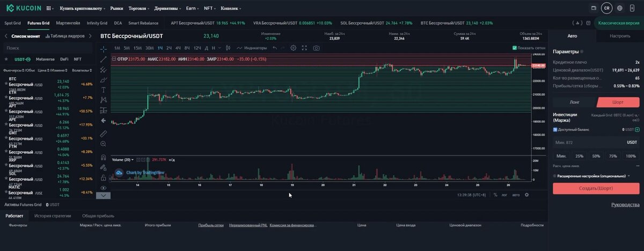
Task: Toggle the Шорт direction option
Action: tap(618, 102)
